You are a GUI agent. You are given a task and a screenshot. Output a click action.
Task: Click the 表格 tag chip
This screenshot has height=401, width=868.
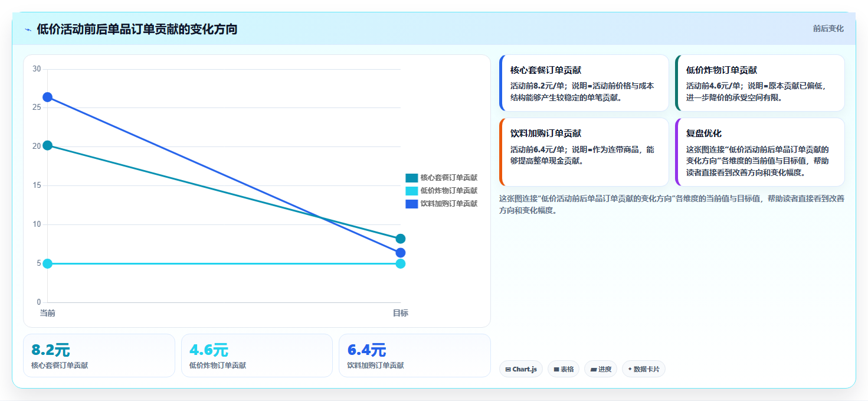pos(564,369)
